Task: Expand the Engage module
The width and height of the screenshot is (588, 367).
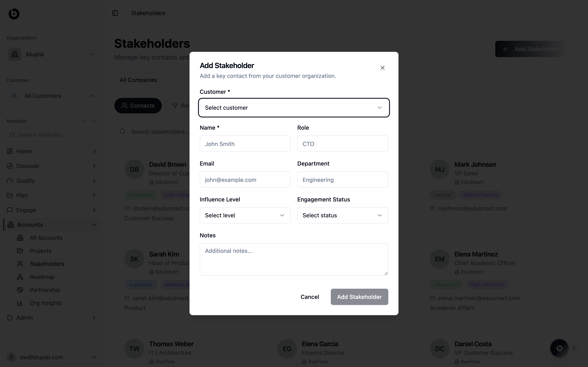Action: (94, 210)
